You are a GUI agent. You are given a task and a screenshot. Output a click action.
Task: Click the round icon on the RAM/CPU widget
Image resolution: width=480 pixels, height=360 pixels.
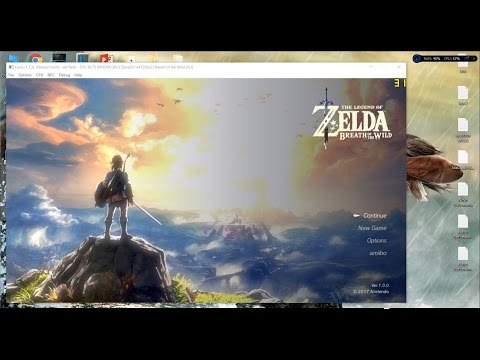(x=417, y=59)
